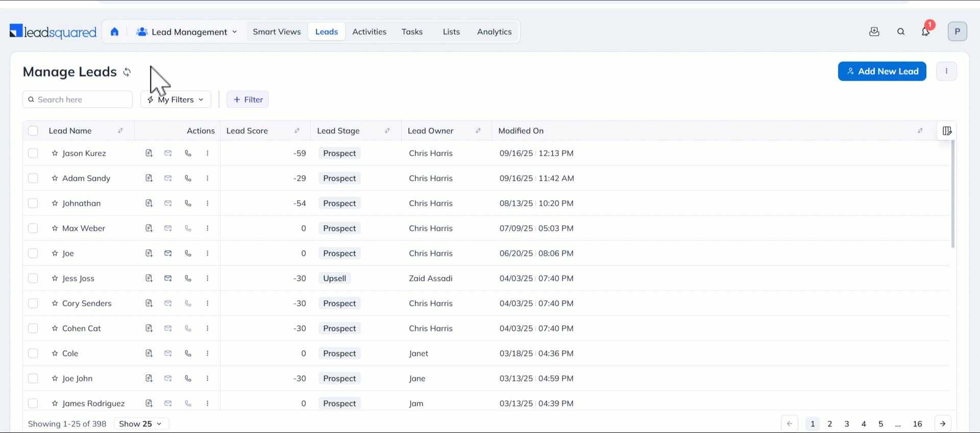Click the magnifier search icon in header
980x433 pixels.
point(901,32)
